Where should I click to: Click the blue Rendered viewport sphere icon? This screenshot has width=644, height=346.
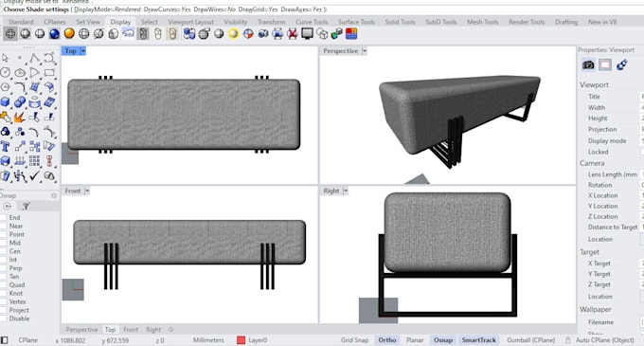[54, 34]
